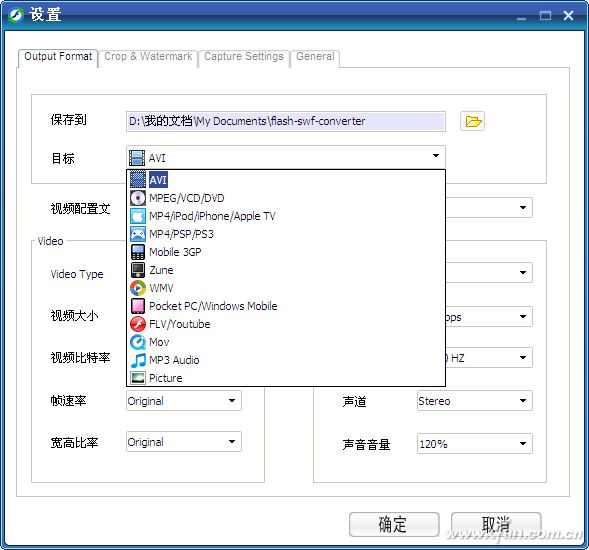Pick the Mov QuickTime icon
The image size is (589, 550).
point(138,342)
